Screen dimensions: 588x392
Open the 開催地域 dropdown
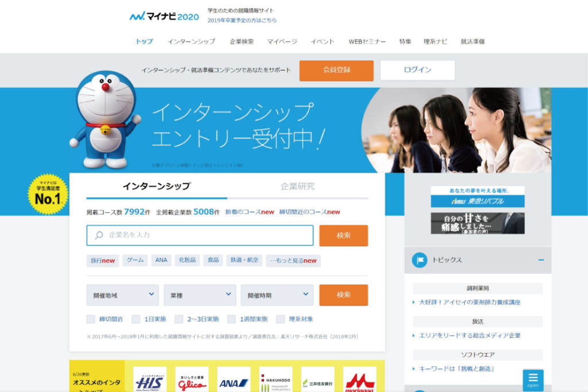[123, 295]
